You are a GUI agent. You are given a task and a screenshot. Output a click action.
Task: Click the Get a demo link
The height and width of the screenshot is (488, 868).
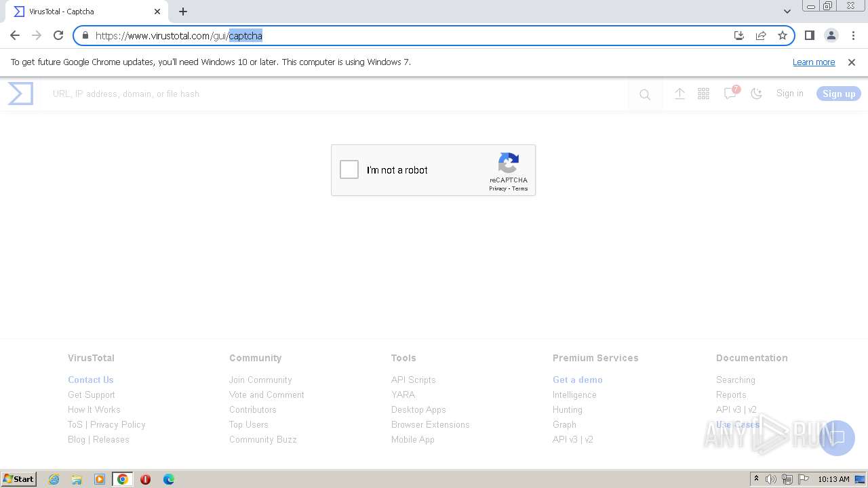(578, 380)
